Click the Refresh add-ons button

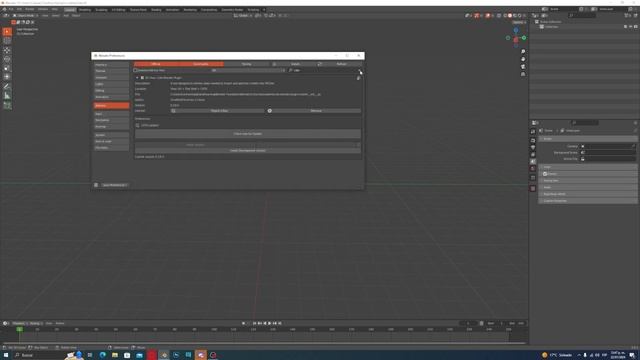tap(340, 64)
